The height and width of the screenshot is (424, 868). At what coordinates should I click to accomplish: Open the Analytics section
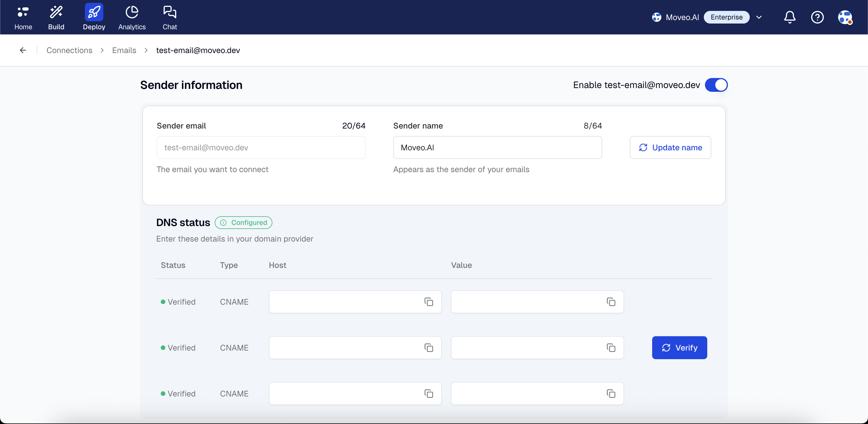(131, 17)
